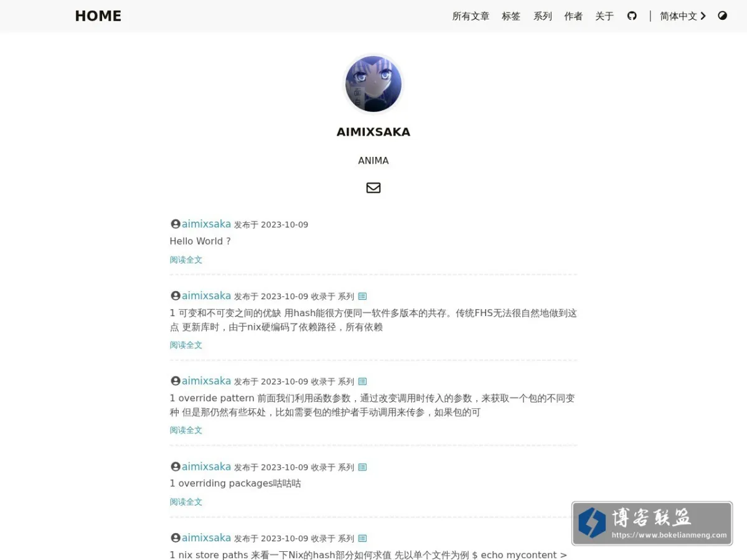This screenshot has height=560, width=747.
Task: Click aimixsaka author link on Hello World post
Action: click(x=206, y=224)
